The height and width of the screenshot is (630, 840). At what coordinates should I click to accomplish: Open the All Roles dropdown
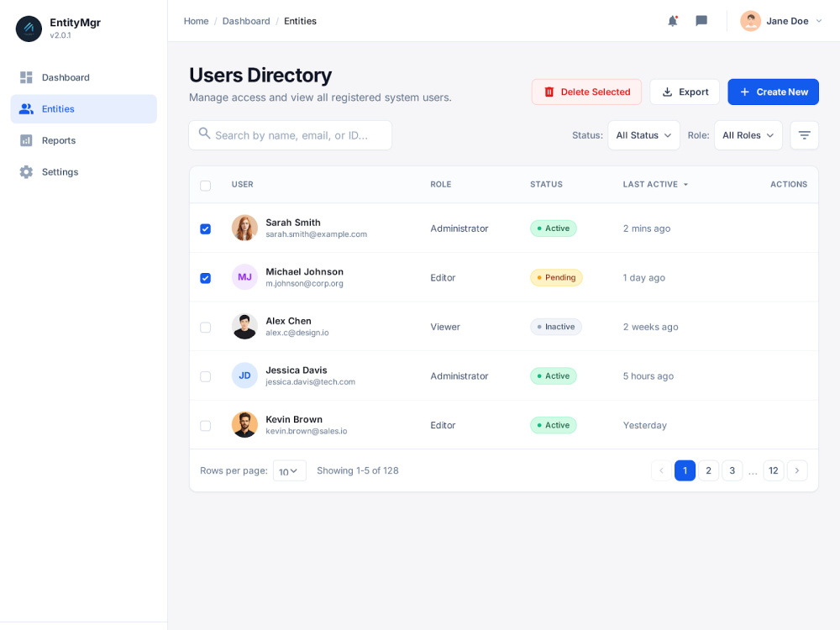click(x=748, y=134)
